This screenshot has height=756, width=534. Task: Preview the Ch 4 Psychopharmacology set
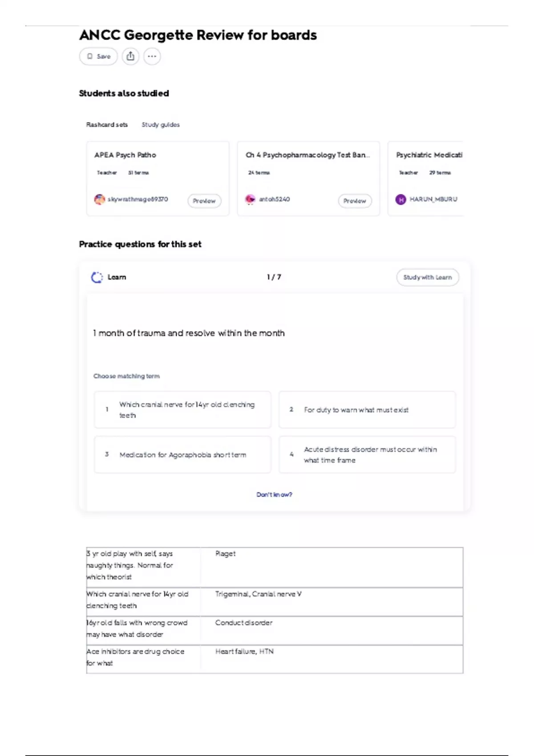point(355,201)
